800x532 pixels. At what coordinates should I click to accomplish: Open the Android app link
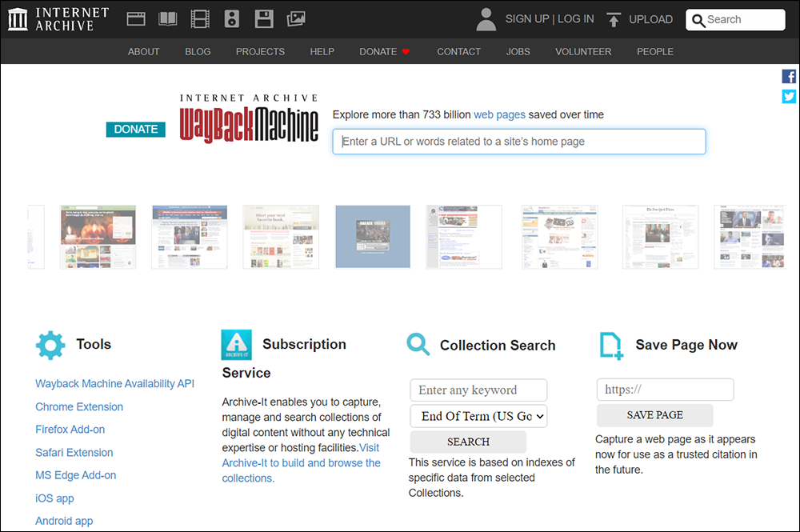click(x=64, y=521)
